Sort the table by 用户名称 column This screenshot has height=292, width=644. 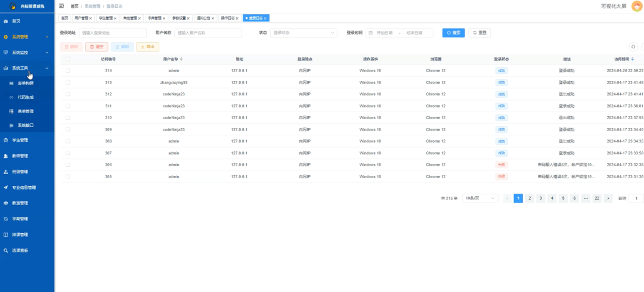tap(181, 59)
